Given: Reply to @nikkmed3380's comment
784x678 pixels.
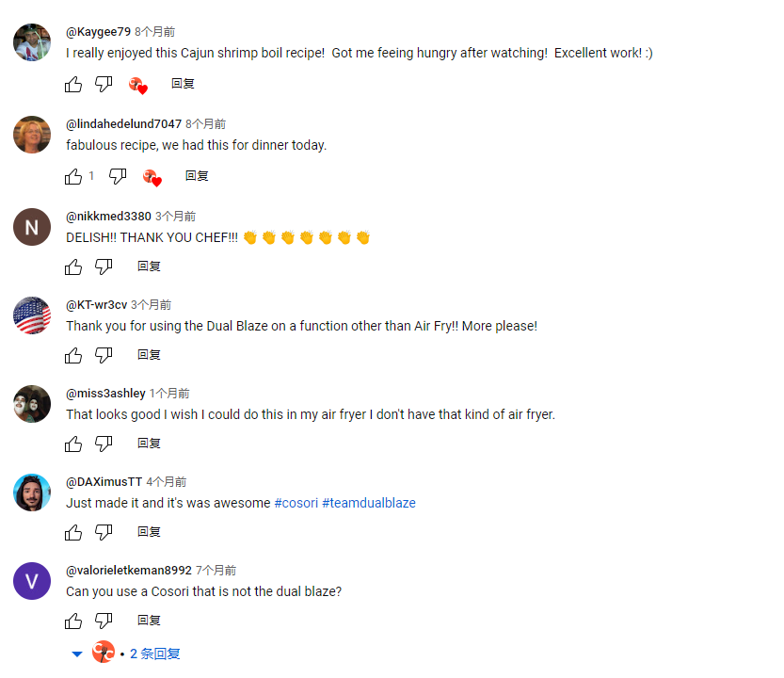Looking at the screenshot, I should (149, 266).
